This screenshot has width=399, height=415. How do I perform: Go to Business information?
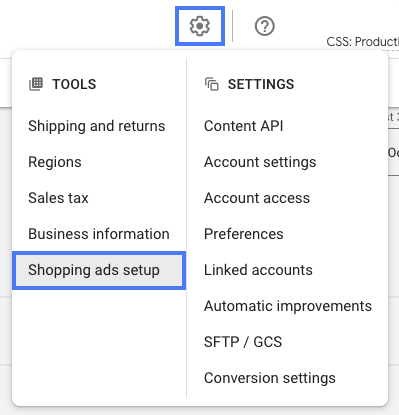tap(99, 234)
